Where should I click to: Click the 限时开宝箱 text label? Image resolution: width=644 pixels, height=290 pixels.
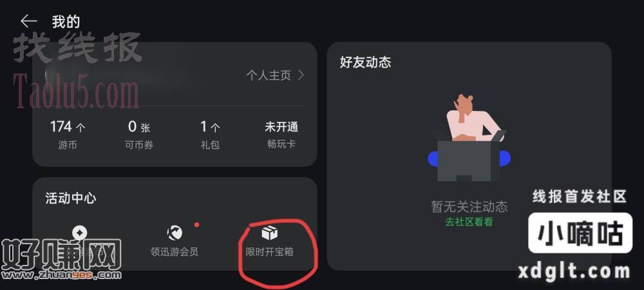[269, 252]
